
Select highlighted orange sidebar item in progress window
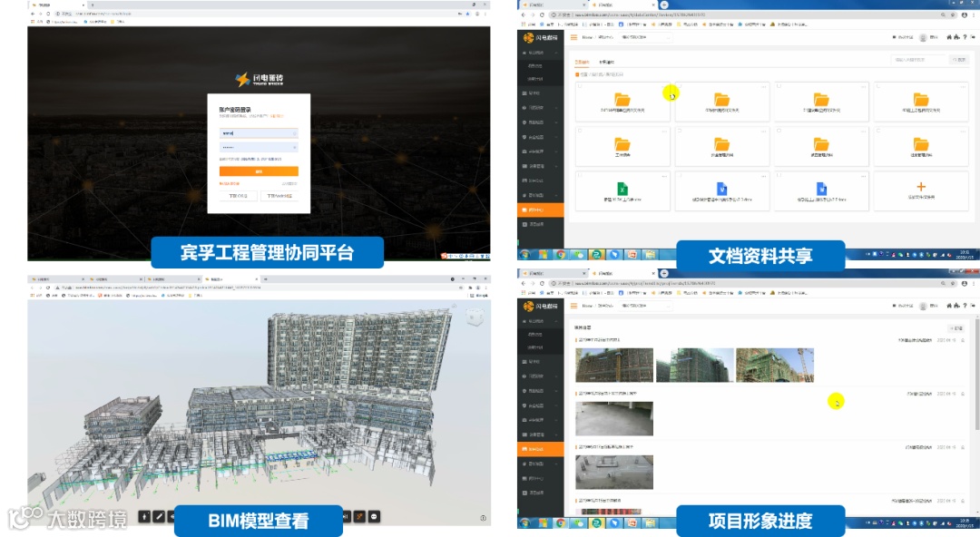pyautogui.click(x=541, y=449)
